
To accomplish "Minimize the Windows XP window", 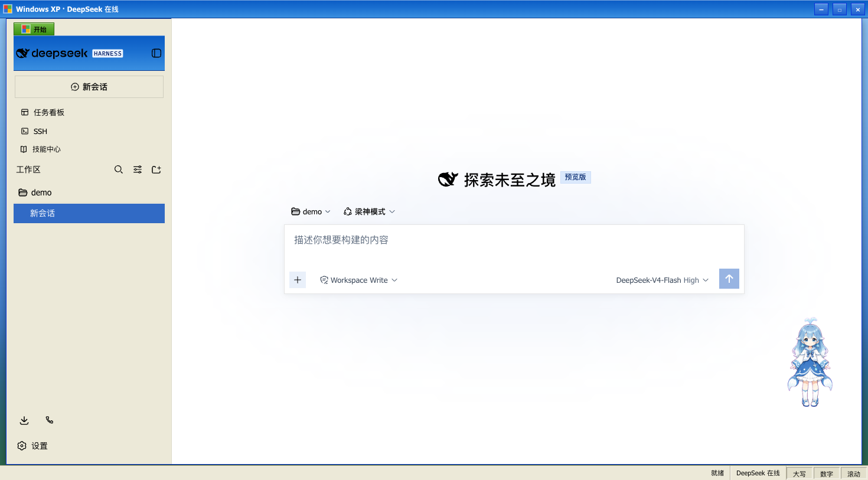I will pos(821,9).
